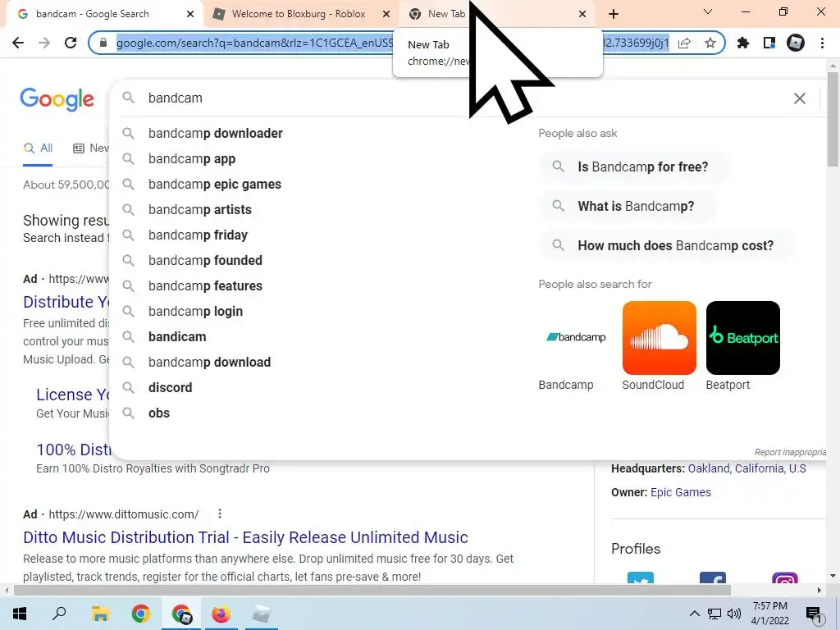Open the Windows Start menu
The image size is (840, 630).
click(x=20, y=614)
